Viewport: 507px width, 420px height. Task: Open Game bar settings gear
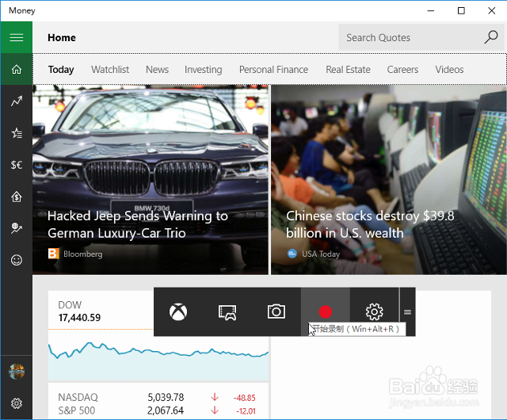pos(375,311)
